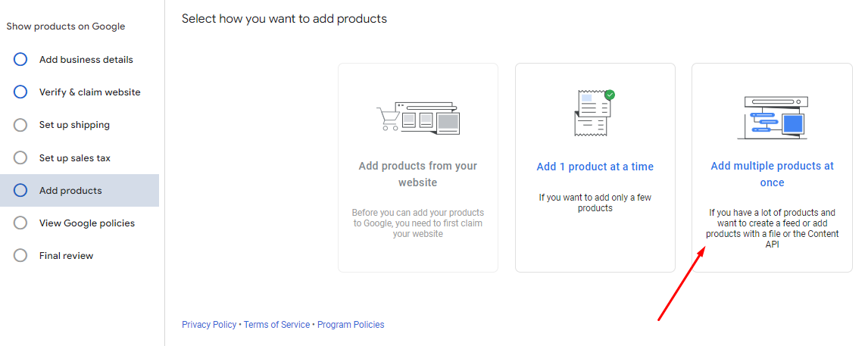This screenshot has height=346, width=868.
Task: Click the shopping cart website illustration icon
Action: (x=418, y=118)
